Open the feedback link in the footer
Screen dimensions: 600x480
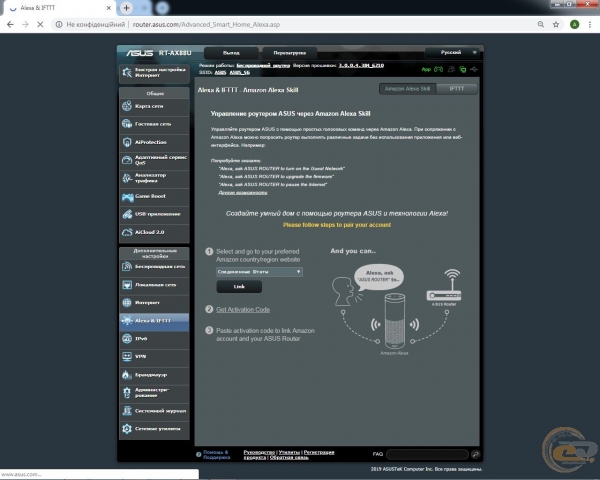[289, 457]
